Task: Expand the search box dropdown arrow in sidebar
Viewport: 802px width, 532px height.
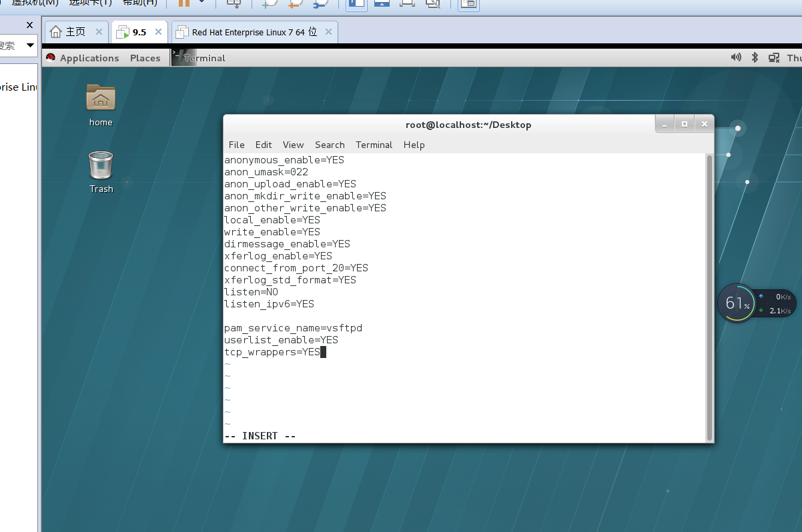Action: tap(30, 45)
